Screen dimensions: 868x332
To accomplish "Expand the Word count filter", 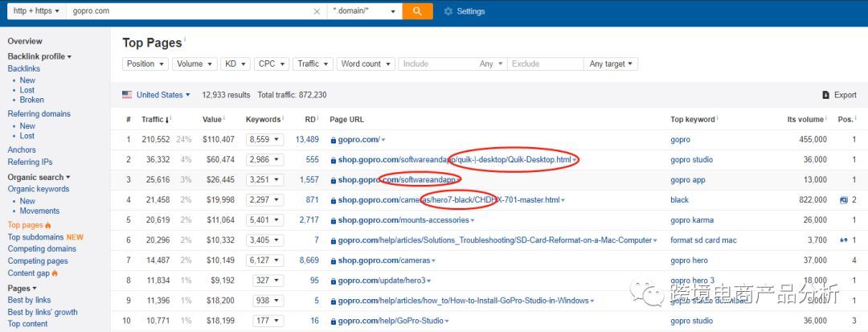I will click(365, 64).
